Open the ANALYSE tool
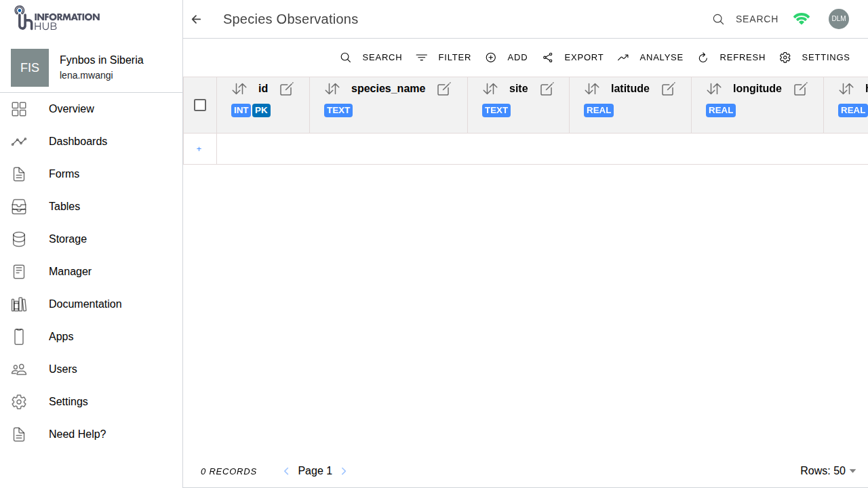 650,58
